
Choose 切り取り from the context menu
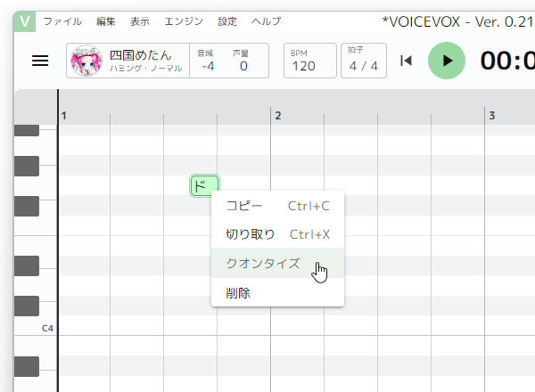point(277,234)
